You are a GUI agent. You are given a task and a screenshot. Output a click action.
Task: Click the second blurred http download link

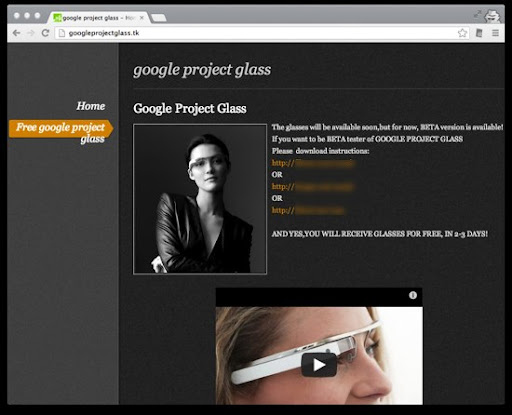click(312, 187)
